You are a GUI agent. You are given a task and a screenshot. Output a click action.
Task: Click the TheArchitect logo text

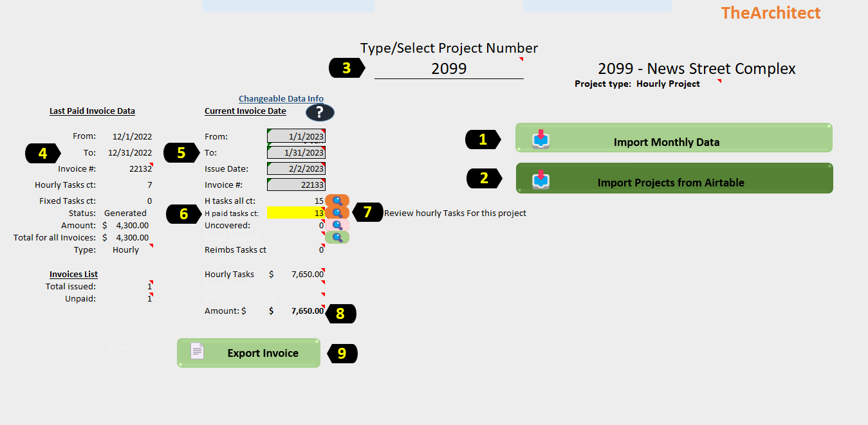pyautogui.click(x=770, y=12)
